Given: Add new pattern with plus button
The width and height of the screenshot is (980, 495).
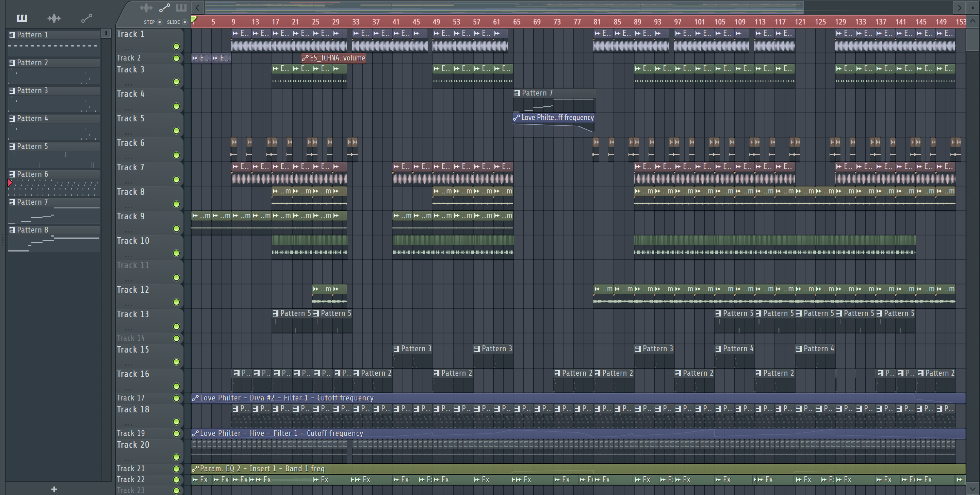Looking at the screenshot, I should tap(54, 489).
